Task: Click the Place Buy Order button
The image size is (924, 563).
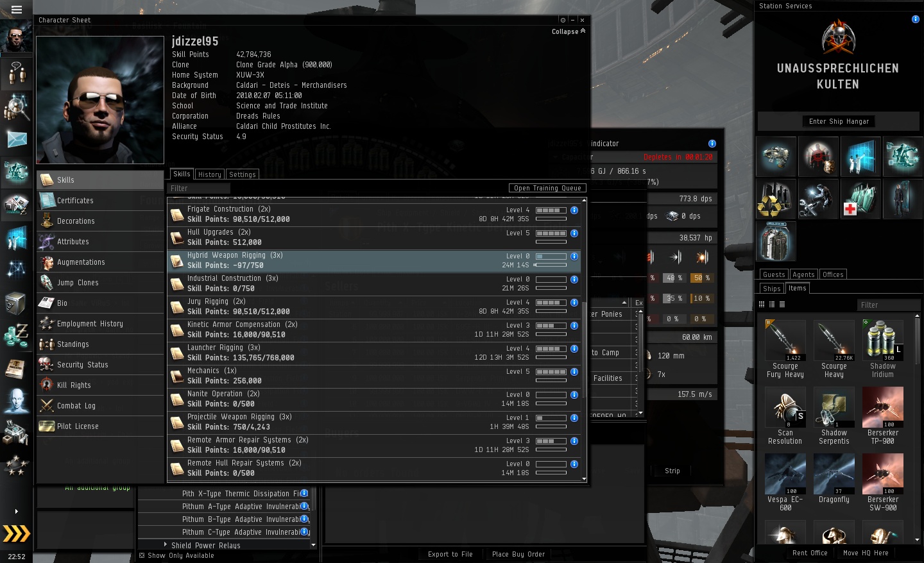Action: tap(518, 554)
